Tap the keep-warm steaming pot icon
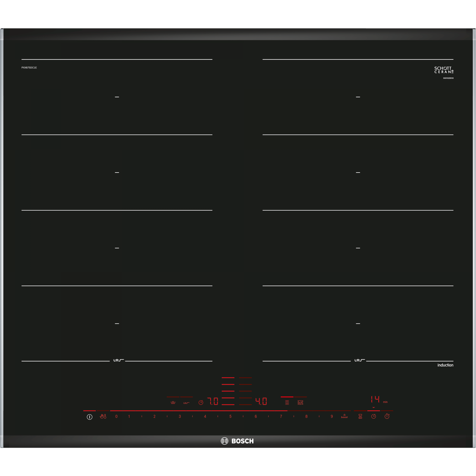This screenshot has height=476, width=476. (173, 403)
